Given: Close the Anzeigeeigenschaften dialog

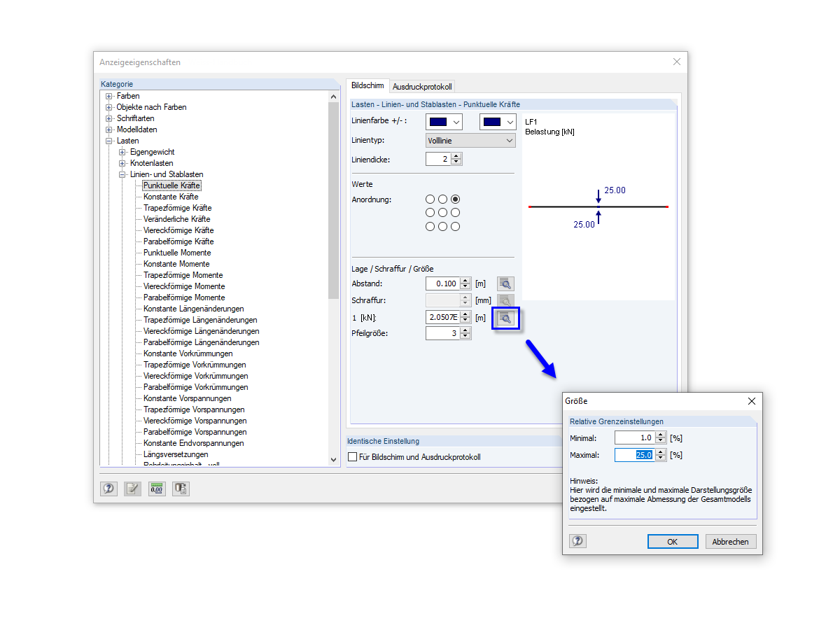Looking at the screenshot, I should point(676,62).
